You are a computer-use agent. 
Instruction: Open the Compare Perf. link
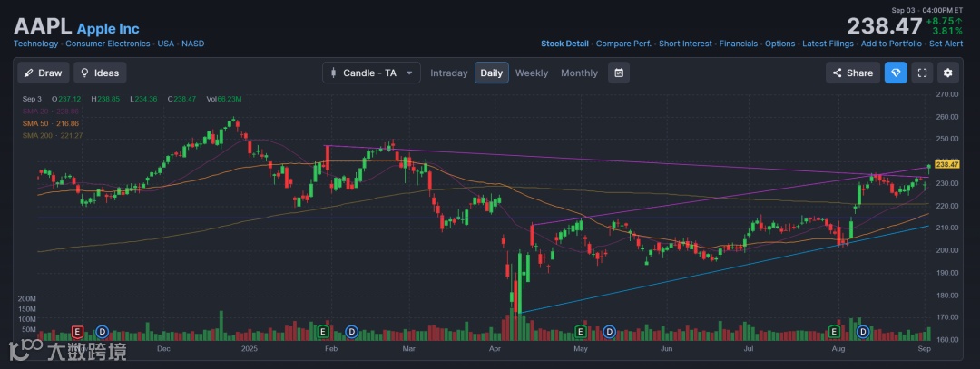[623, 44]
